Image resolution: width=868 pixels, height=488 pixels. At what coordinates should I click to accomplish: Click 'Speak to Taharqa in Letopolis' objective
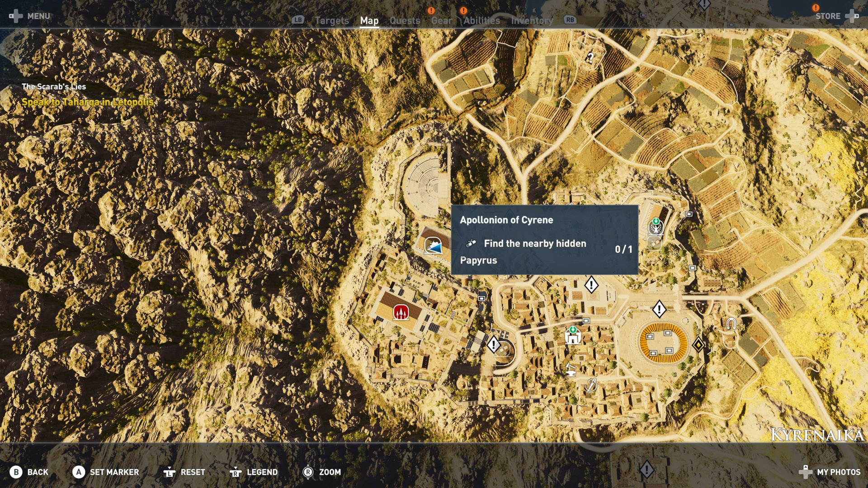point(87,102)
